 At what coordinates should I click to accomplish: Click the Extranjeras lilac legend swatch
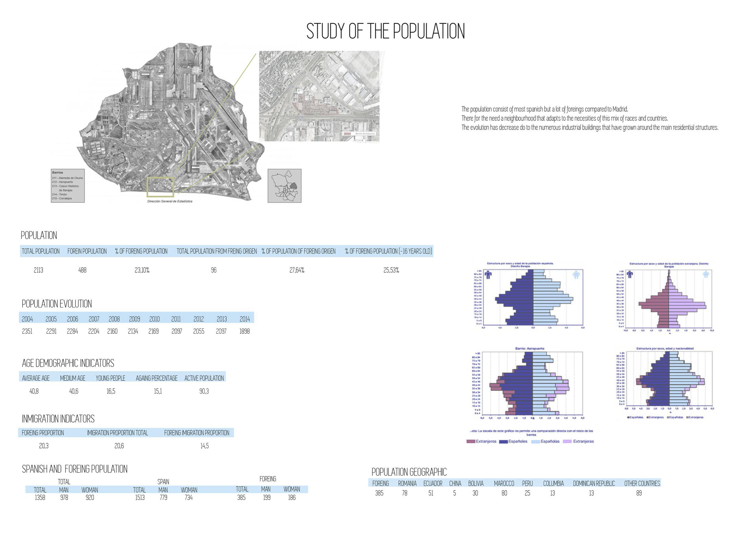tap(567, 441)
